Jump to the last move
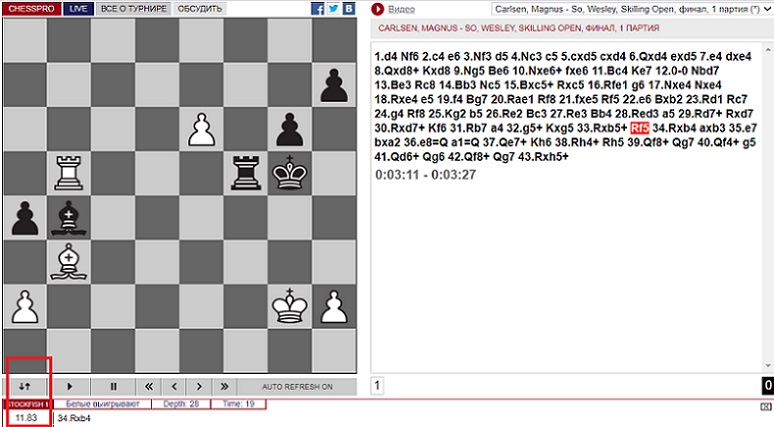Screen dimensions: 774x427 pos(224,386)
